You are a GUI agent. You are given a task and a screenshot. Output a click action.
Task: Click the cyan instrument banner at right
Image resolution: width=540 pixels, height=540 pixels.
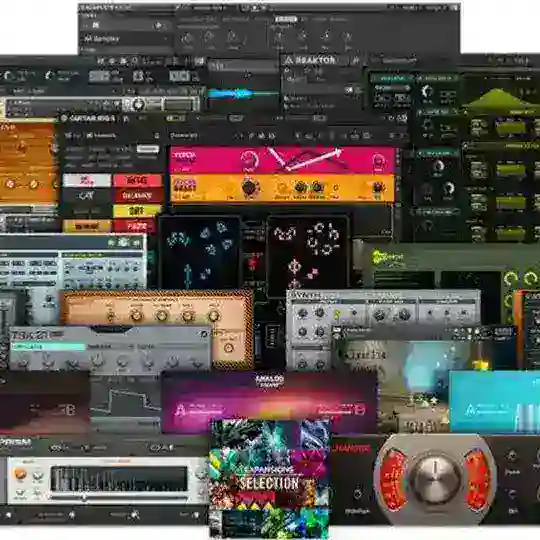pos(495,402)
